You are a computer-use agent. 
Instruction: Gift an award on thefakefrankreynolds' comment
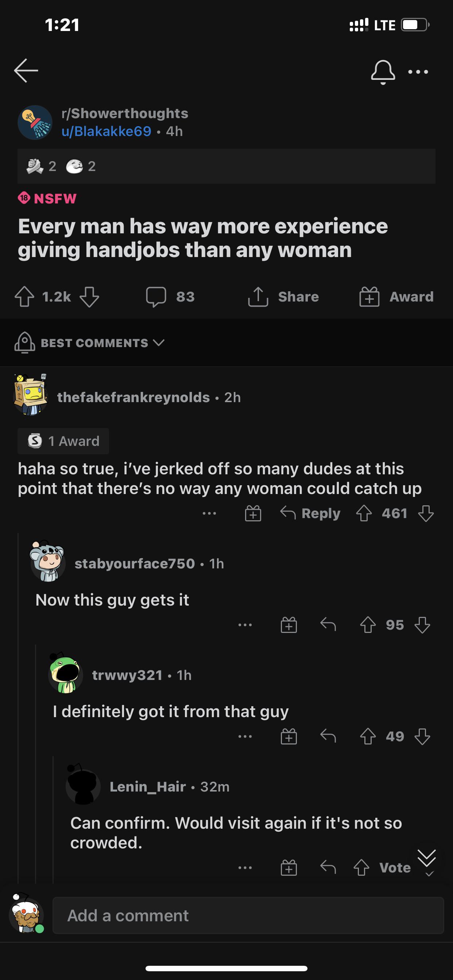click(253, 513)
